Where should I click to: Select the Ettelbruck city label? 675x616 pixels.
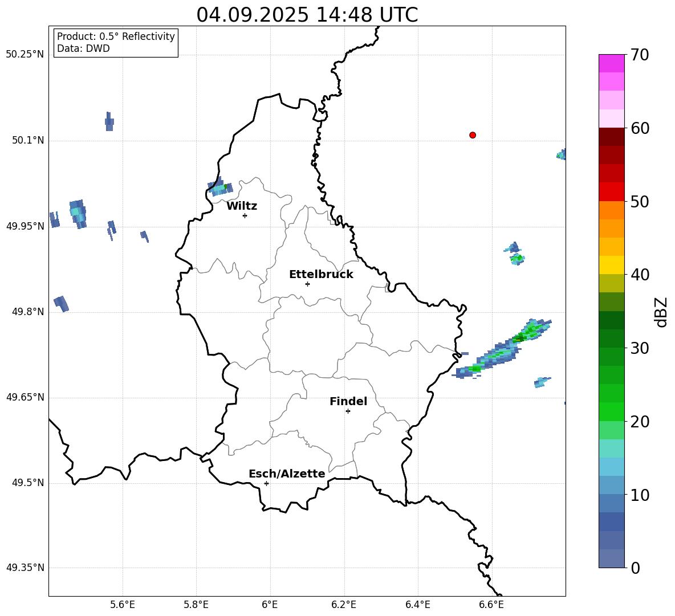[321, 275]
